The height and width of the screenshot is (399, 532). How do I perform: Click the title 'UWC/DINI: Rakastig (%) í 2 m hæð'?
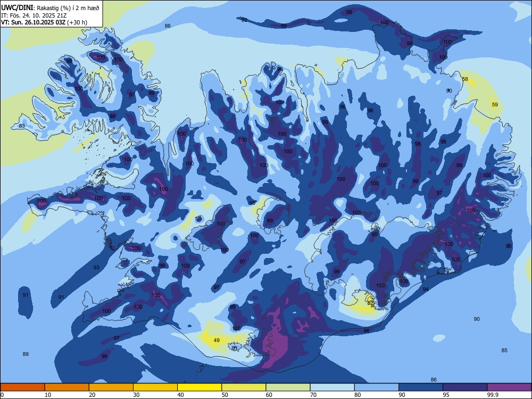(50, 7)
